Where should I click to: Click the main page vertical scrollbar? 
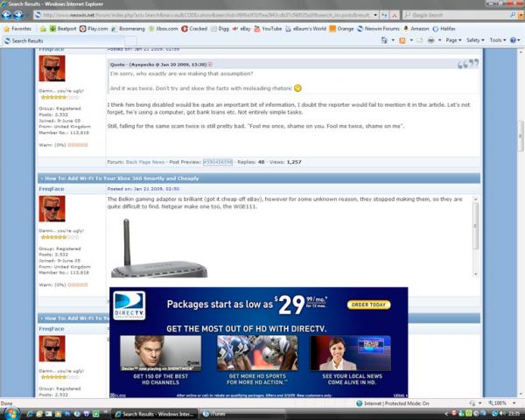click(521, 136)
